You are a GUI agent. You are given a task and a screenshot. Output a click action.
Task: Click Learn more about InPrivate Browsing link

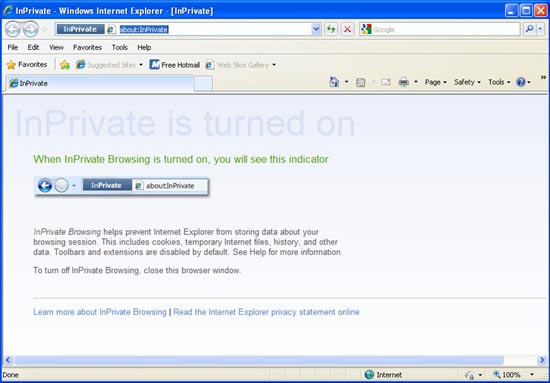[100, 312]
